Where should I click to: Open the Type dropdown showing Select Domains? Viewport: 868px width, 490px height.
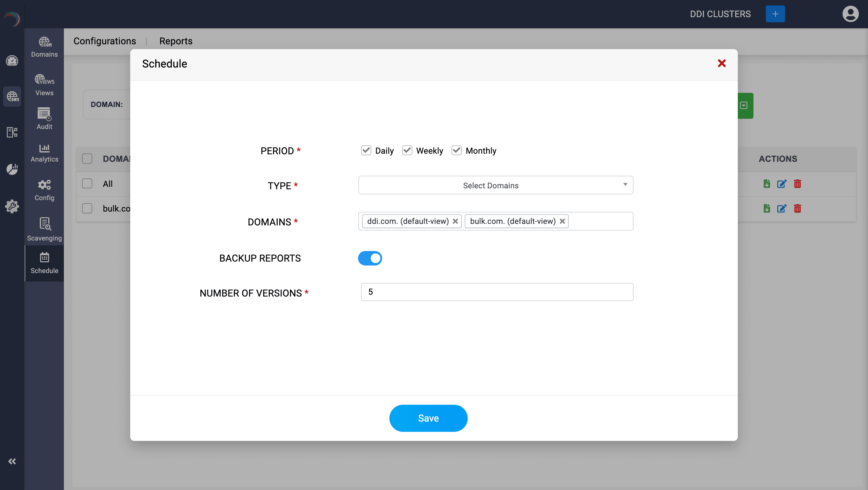click(x=495, y=185)
